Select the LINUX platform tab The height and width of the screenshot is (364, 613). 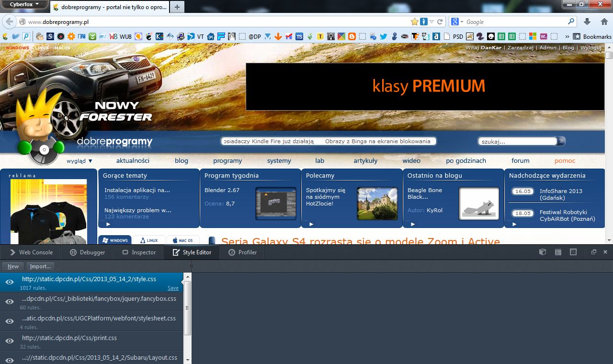[149, 240]
